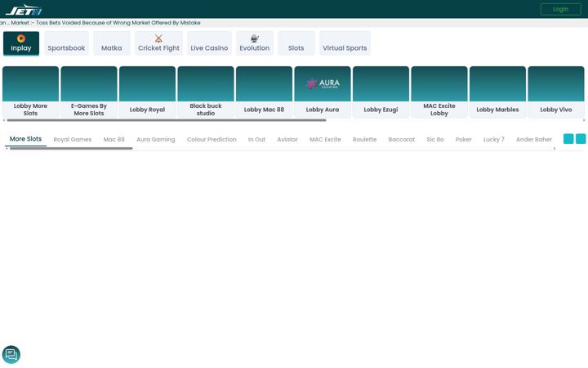The image size is (588, 368).
Task: Click the JET logo
Action: [x=24, y=10]
